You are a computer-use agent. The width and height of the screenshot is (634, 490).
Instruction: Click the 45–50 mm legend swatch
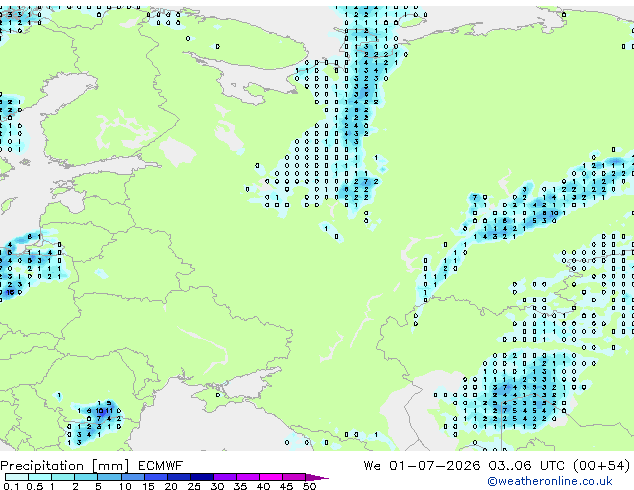[x=294, y=477]
